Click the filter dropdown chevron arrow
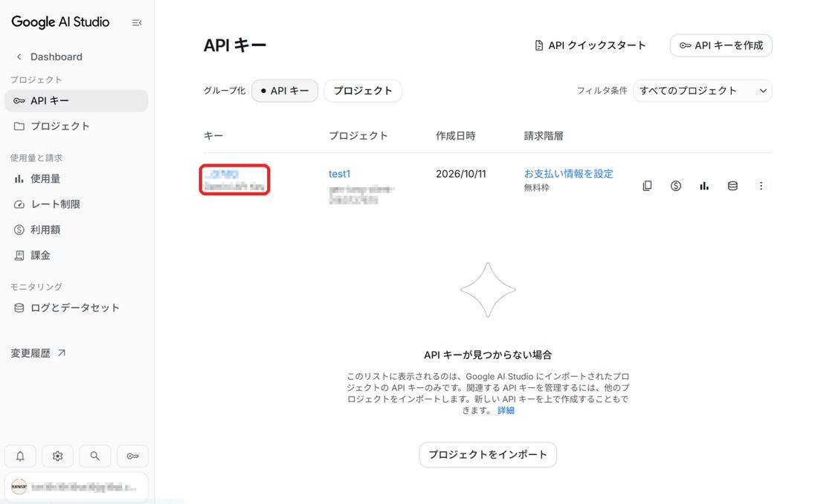818x504 pixels. pos(763,91)
